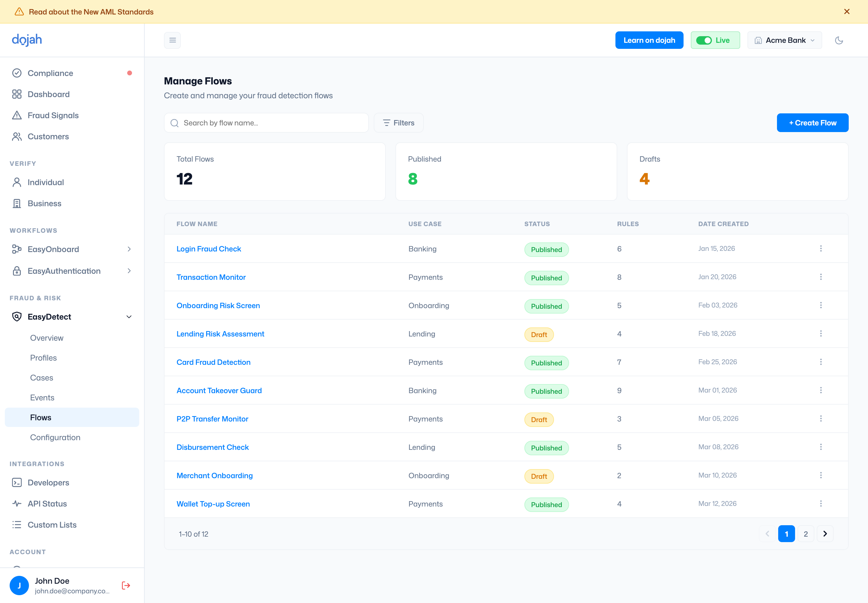868x603 pixels.
Task: Open Login Fraud Check flow
Action: click(209, 249)
